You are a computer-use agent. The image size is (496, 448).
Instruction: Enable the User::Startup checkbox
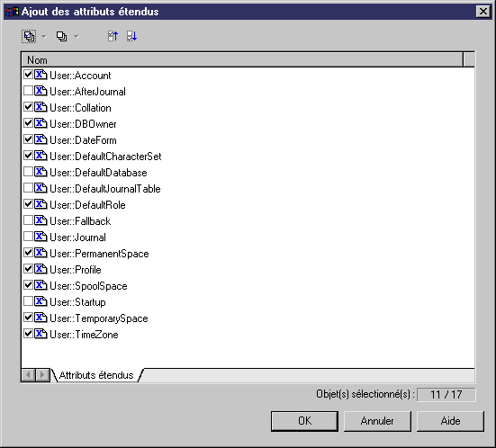coord(28,301)
